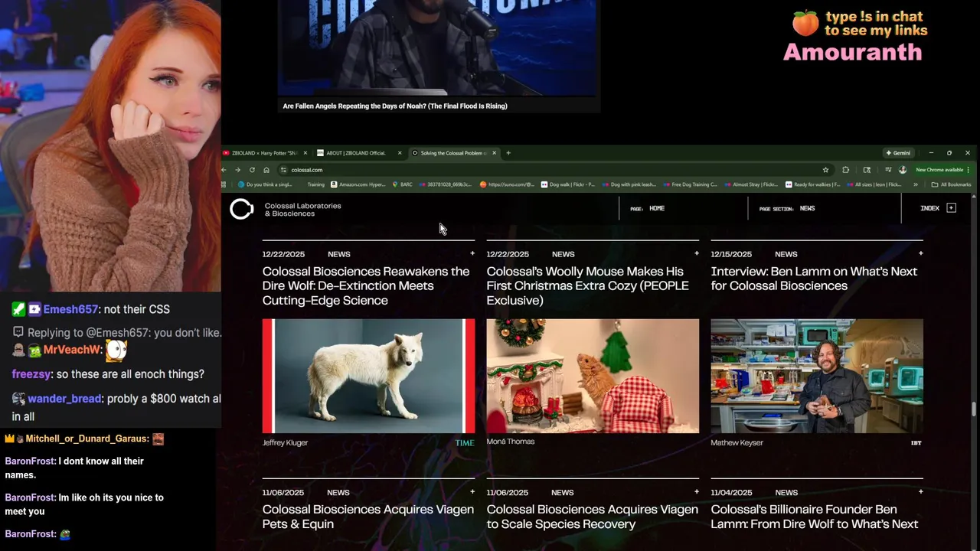Click the Colossal circular logo icon
This screenshot has width=980, height=551.
pos(241,209)
